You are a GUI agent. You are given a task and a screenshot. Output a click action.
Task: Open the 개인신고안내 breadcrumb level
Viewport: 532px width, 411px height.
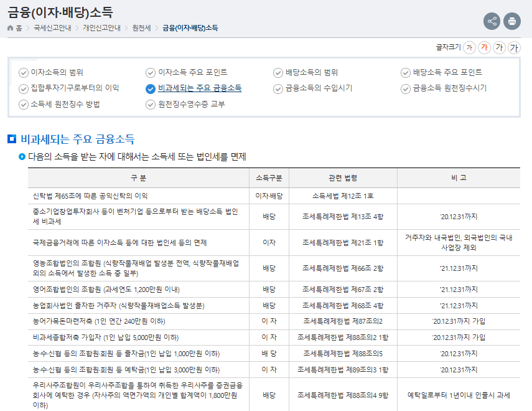100,28
